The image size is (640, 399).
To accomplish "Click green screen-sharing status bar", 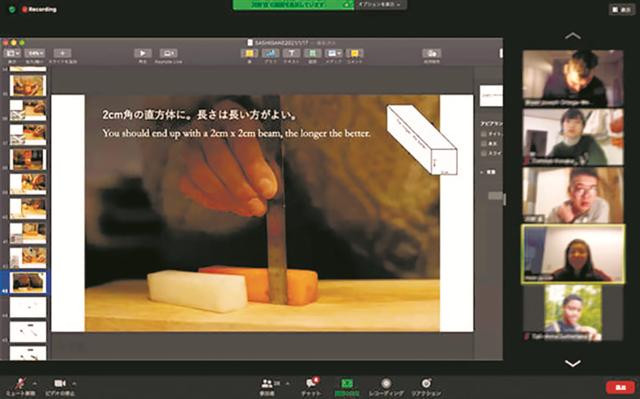I will click(293, 4).
